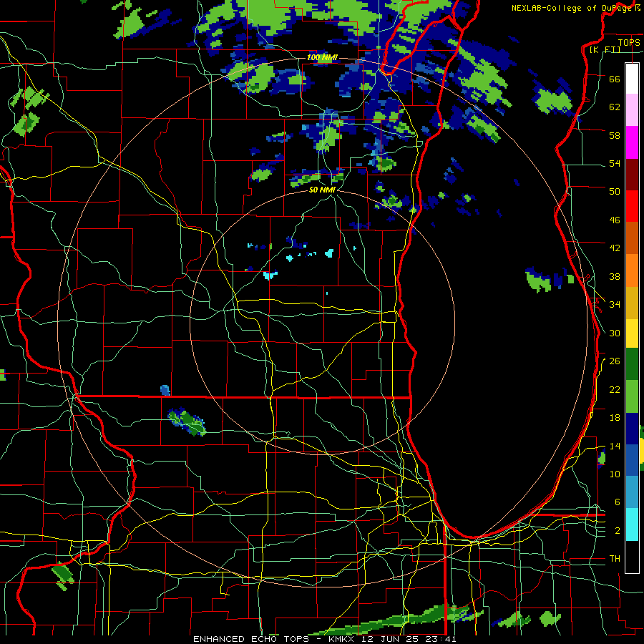Select the gold 38 kft legend band
The height and width of the screenshot is (644, 644).
click(632, 303)
